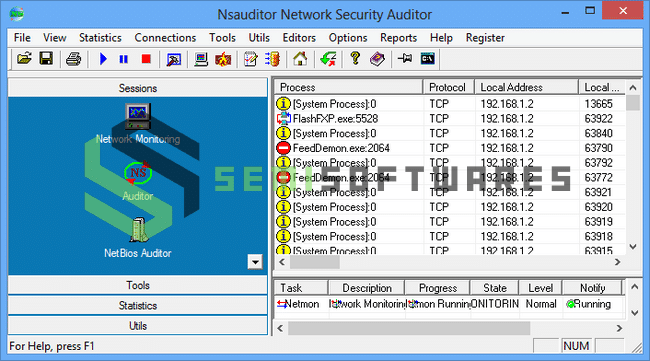
Task: Open the Tools menu in the menu bar
Action: point(222,38)
